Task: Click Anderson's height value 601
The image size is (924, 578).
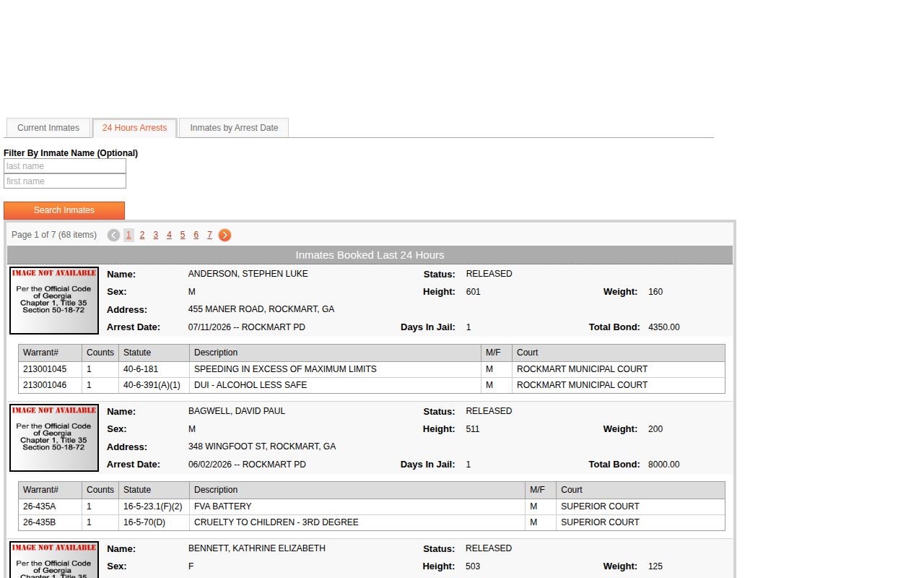Action: pyautogui.click(x=474, y=292)
